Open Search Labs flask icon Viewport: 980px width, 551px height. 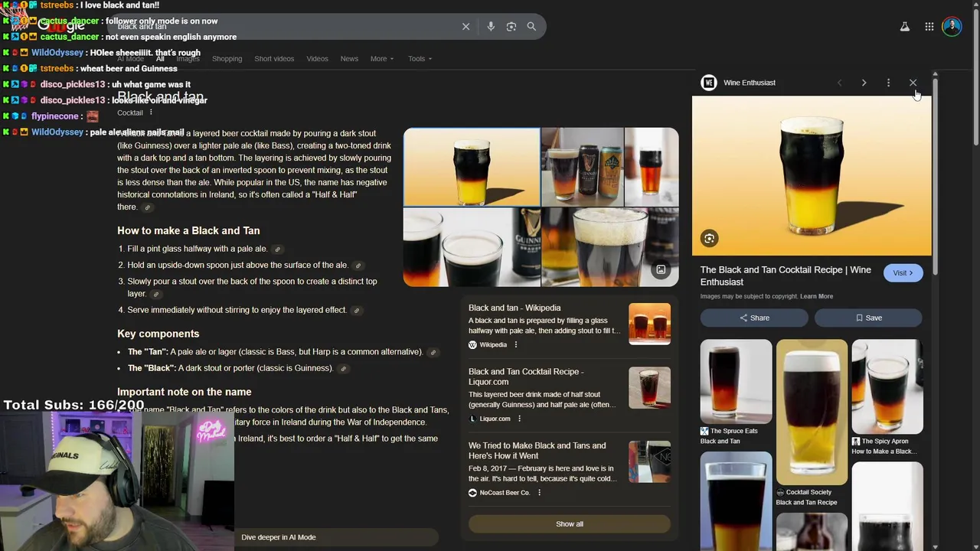904,27
